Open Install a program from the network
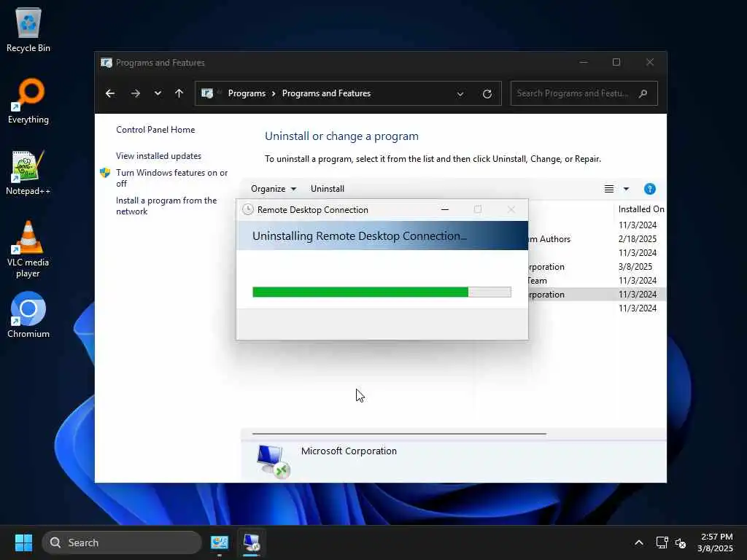This screenshot has height=560, width=747. 166,206
